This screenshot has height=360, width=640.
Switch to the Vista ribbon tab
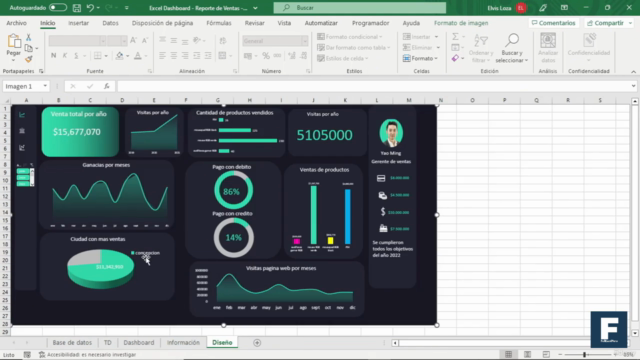click(284, 23)
